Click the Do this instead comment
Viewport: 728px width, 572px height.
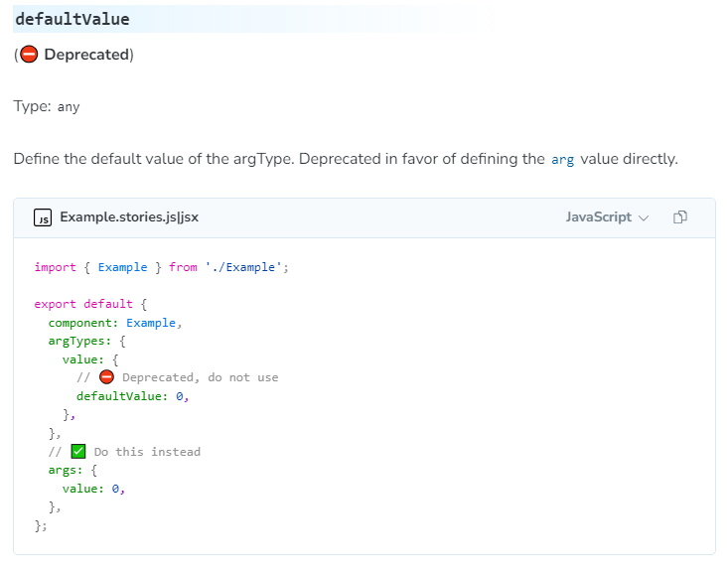click(x=147, y=452)
